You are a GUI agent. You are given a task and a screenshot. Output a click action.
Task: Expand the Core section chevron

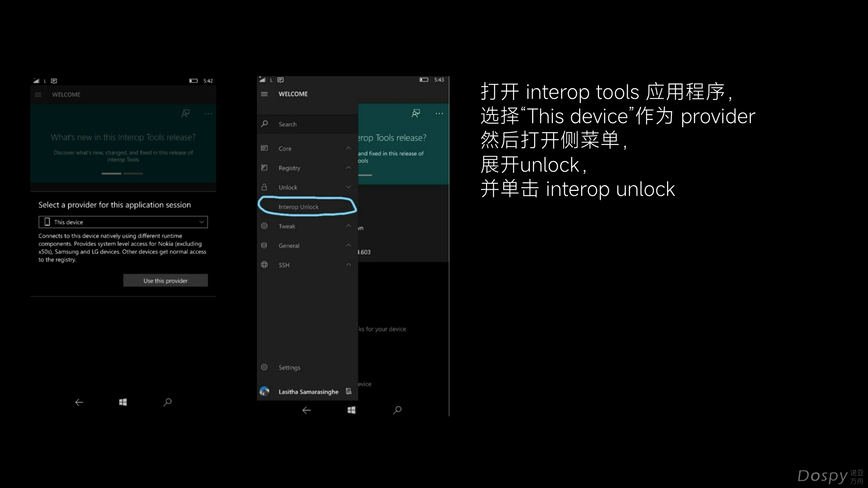[348, 148]
